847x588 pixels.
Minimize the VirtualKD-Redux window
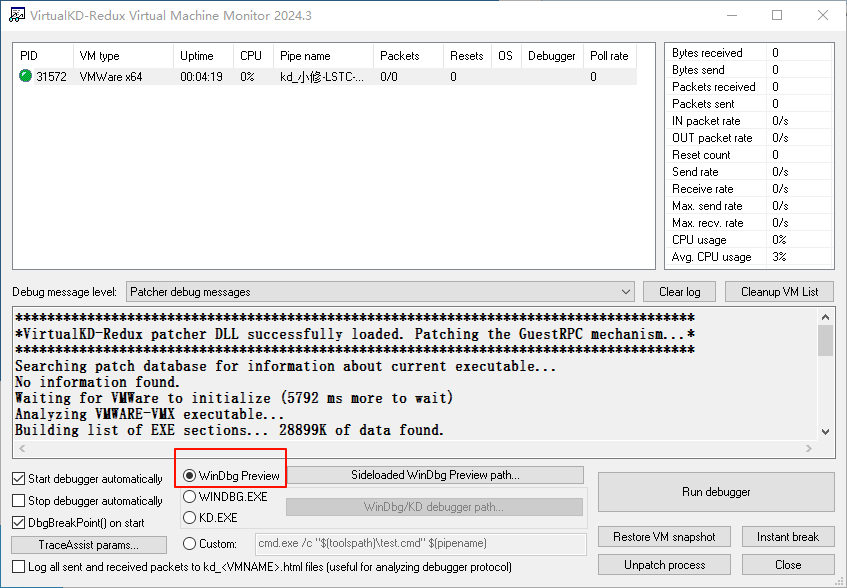[x=732, y=15]
